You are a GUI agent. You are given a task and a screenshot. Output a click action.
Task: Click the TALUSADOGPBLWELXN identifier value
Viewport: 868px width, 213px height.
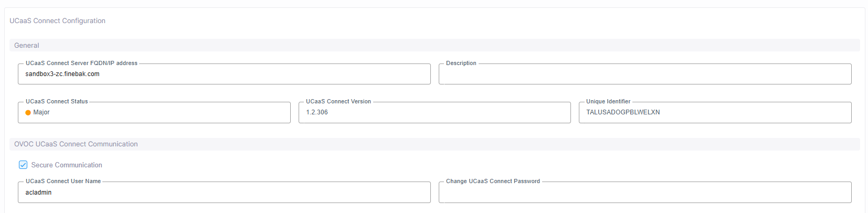click(x=623, y=112)
